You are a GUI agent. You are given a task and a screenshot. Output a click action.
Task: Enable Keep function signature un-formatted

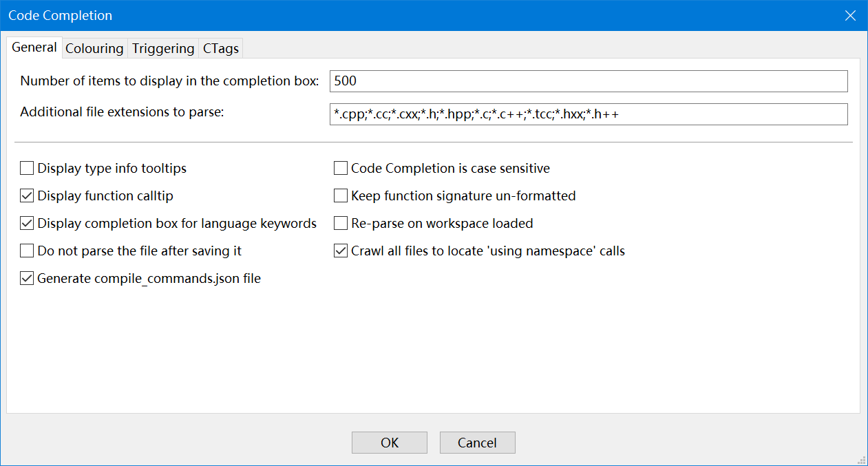341,196
